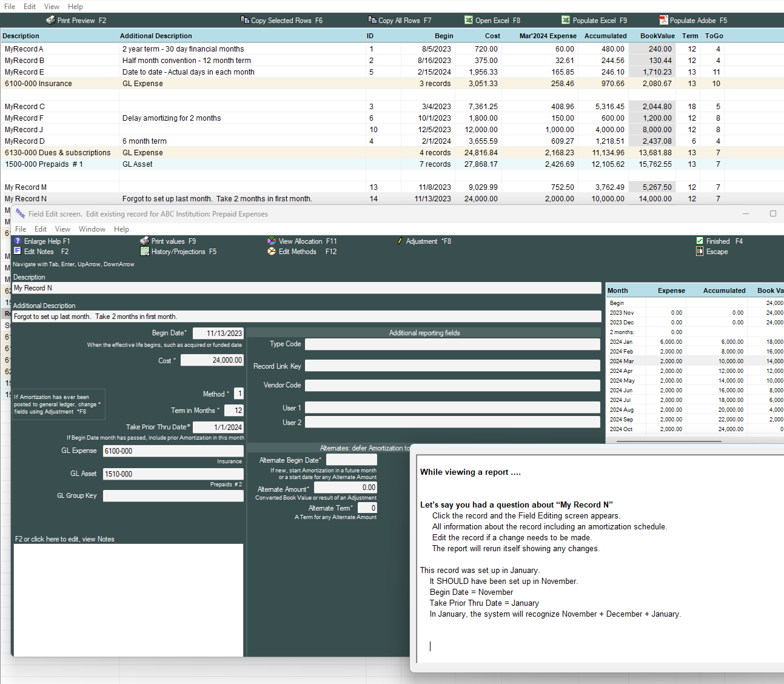Screen dimensions: 784x684
Task: Click the Alternate Term field
Action: pyautogui.click(x=367, y=508)
